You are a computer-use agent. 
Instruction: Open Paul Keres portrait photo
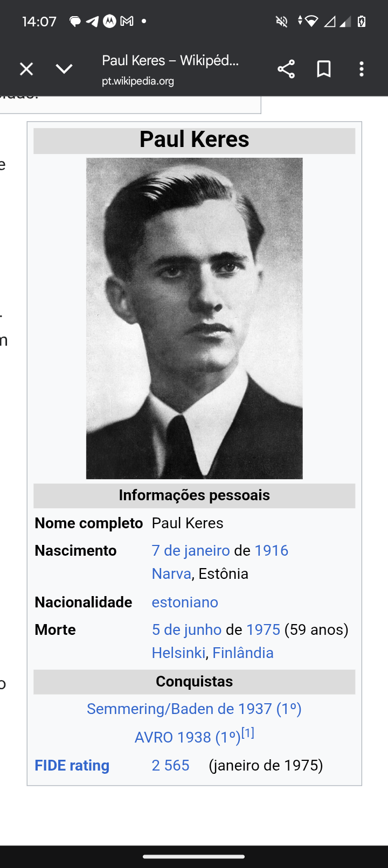click(195, 318)
